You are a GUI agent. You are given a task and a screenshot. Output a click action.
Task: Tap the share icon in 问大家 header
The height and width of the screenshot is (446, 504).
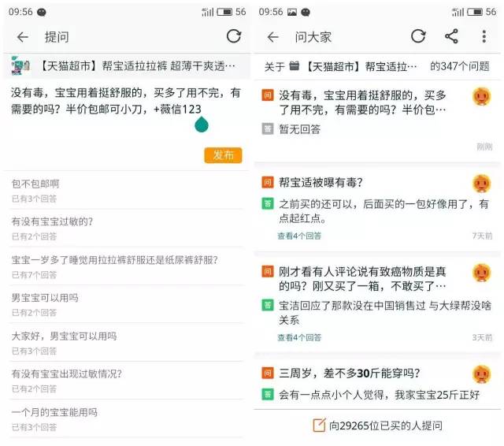coord(451,36)
